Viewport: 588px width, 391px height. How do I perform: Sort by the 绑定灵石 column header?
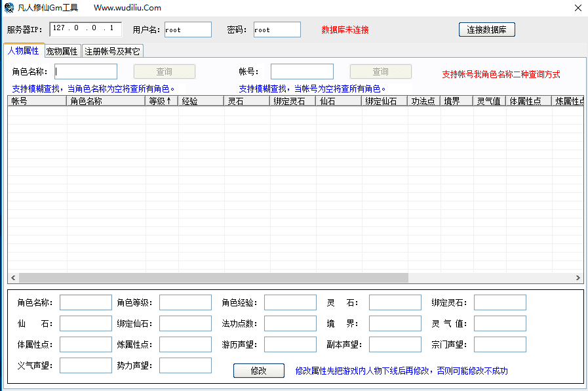pyautogui.click(x=292, y=101)
